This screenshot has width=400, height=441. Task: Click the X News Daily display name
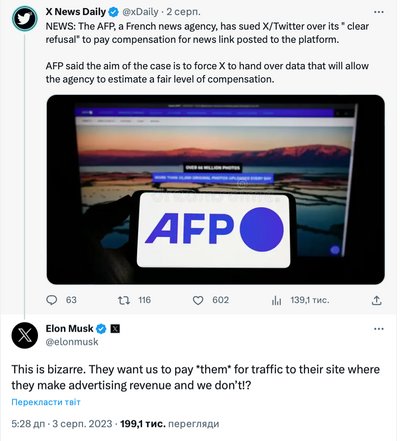(76, 12)
